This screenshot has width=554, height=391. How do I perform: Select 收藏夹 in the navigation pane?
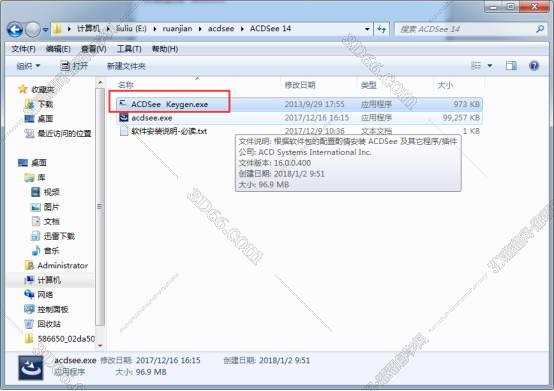coord(43,89)
